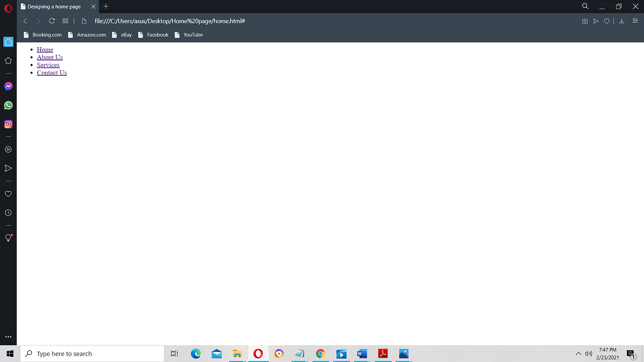644x362 pixels.
Task: Open a new tab with plus button
Action: [106, 6]
